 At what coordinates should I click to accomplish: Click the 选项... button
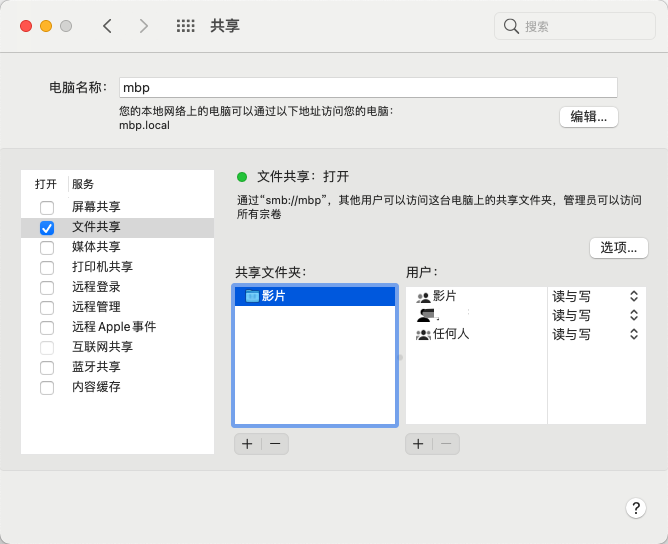point(618,247)
